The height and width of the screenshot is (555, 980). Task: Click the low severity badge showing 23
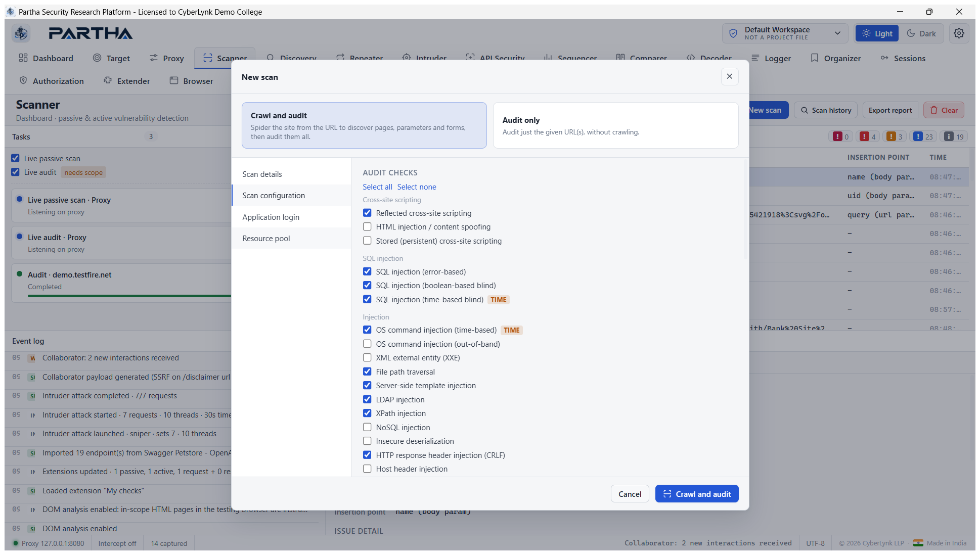coord(923,136)
